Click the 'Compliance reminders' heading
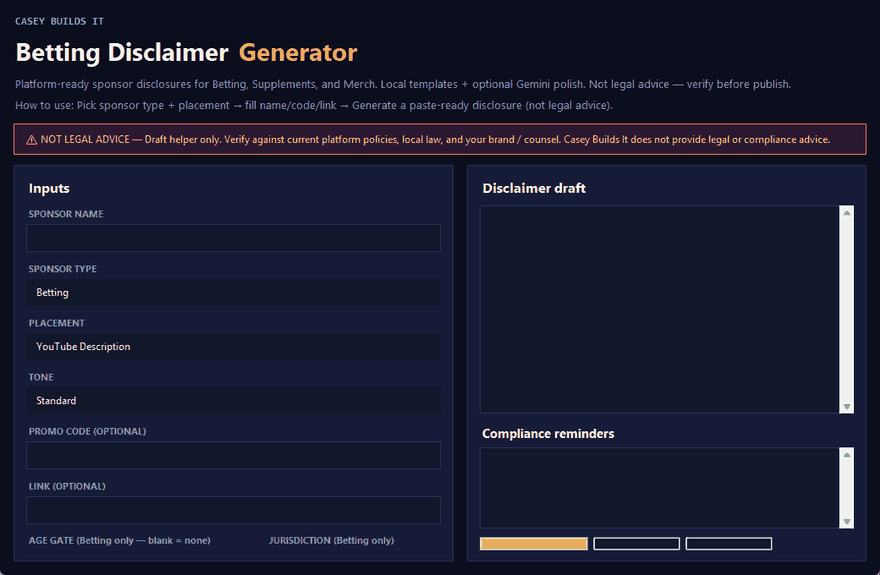Viewport: 880px width, 575px height. point(548,434)
